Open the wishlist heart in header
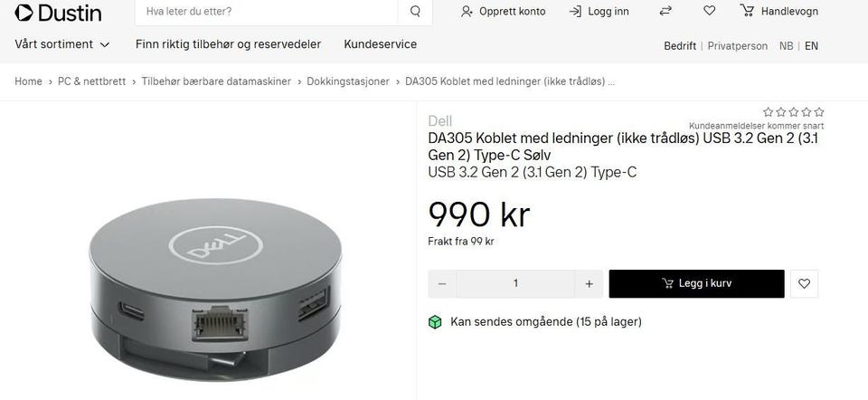 [709, 11]
